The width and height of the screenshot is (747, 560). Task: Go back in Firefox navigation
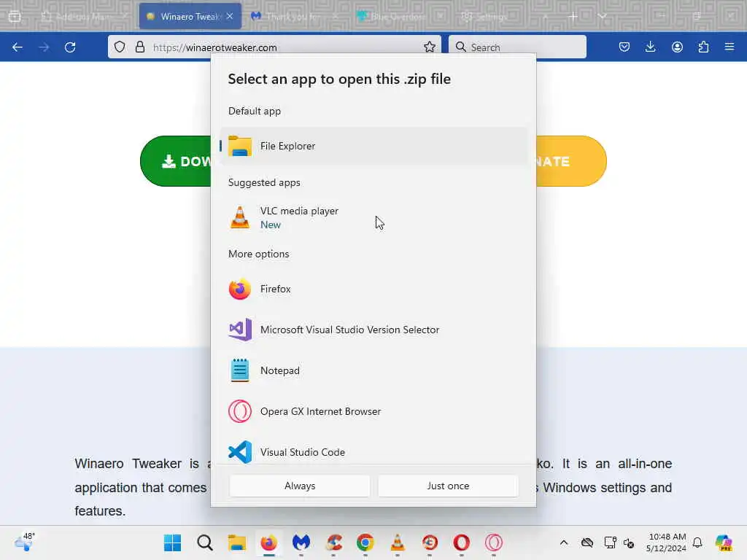pyautogui.click(x=18, y=47)
